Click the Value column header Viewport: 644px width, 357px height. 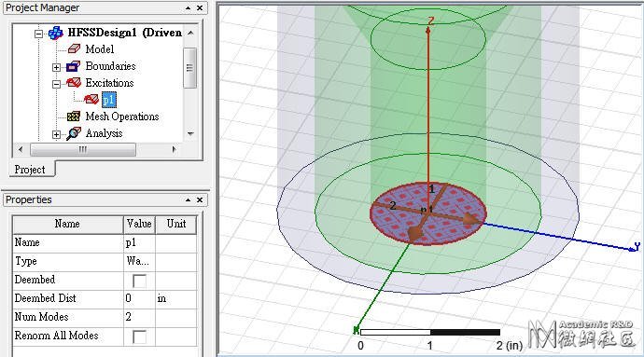(x=139, y=224)
